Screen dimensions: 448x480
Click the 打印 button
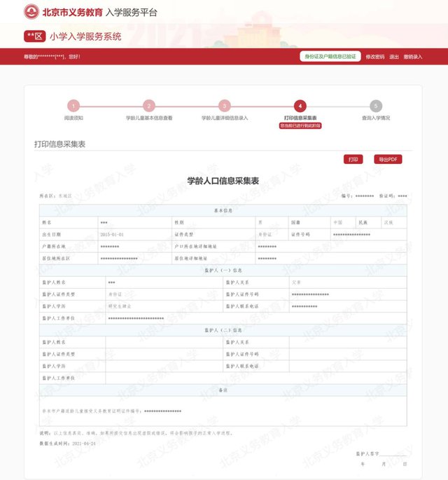coord(353,160)
